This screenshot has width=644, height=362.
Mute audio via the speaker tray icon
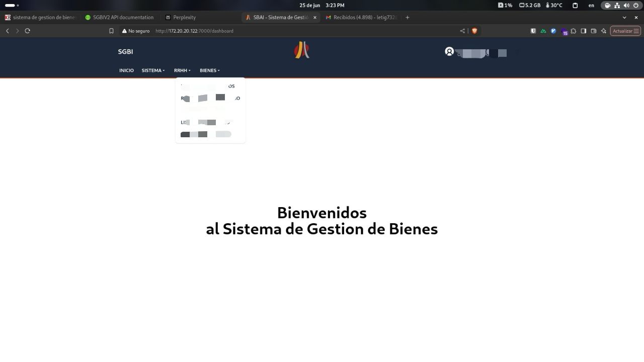[x=625, y=5]
